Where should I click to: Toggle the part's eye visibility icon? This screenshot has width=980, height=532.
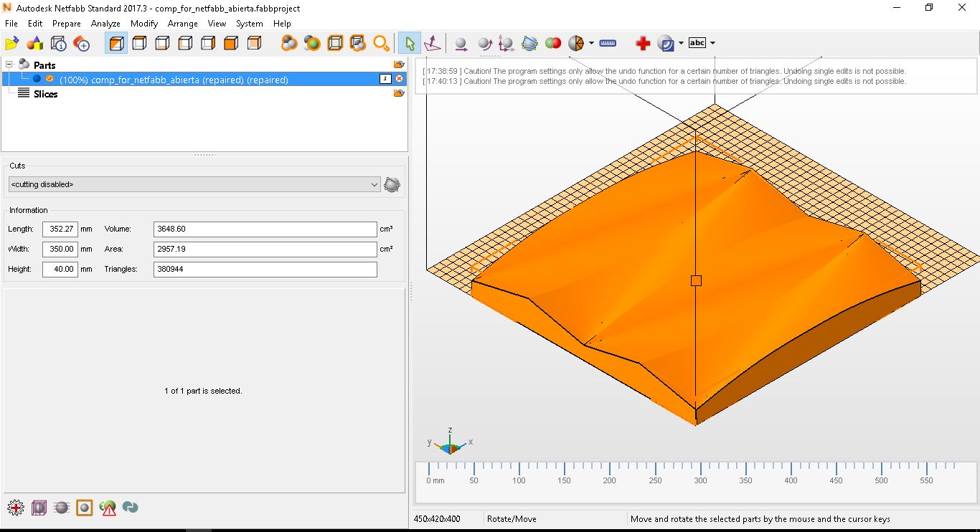(x=50, y=79)
